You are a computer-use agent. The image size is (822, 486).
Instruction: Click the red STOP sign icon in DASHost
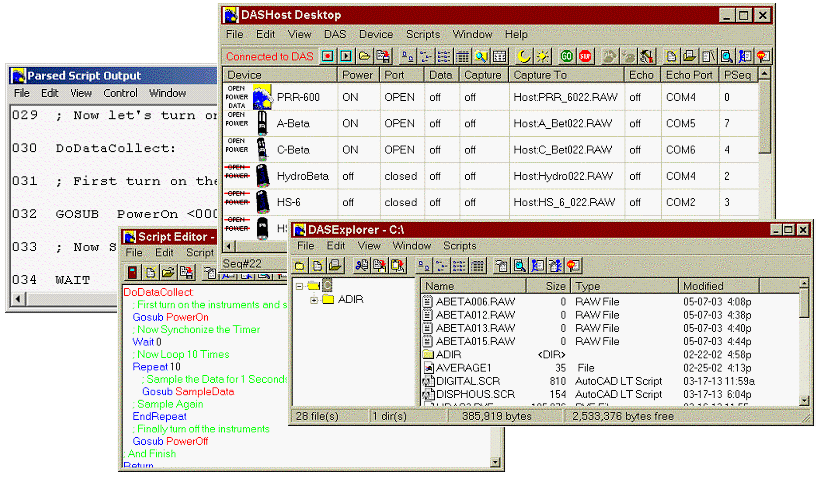click(585, 56)
